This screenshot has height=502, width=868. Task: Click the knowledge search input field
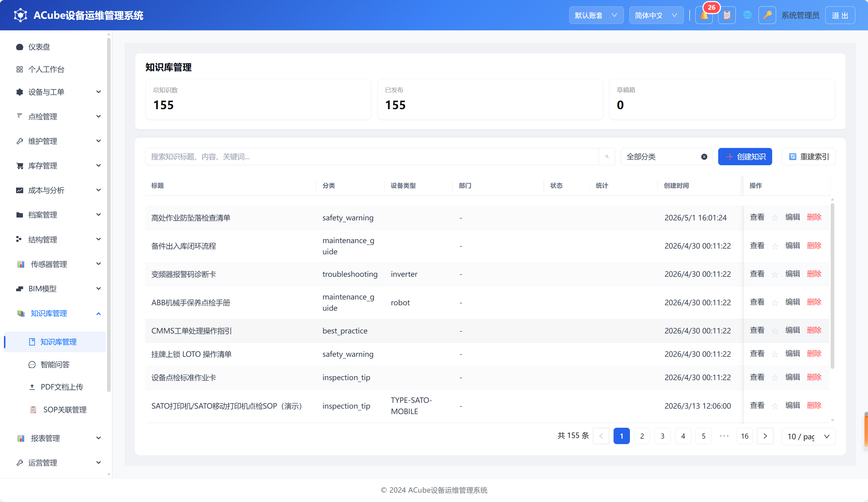click(372, 157)
